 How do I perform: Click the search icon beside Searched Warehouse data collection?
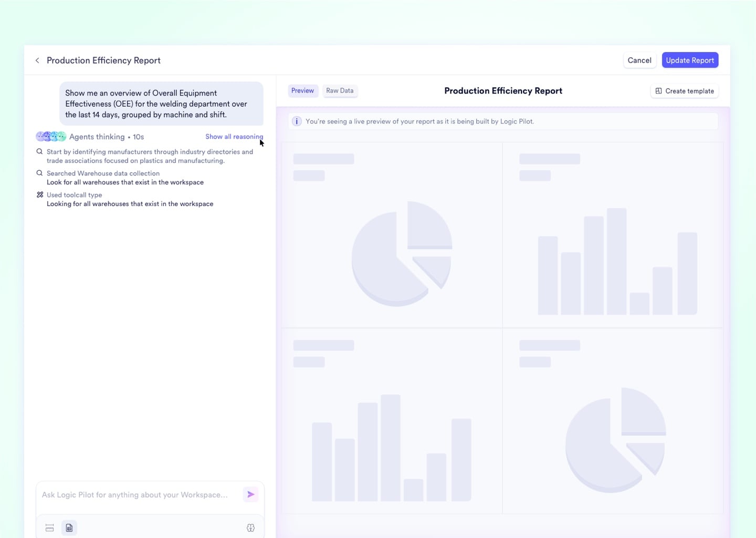pyautogui.click(x=39, y=173)
